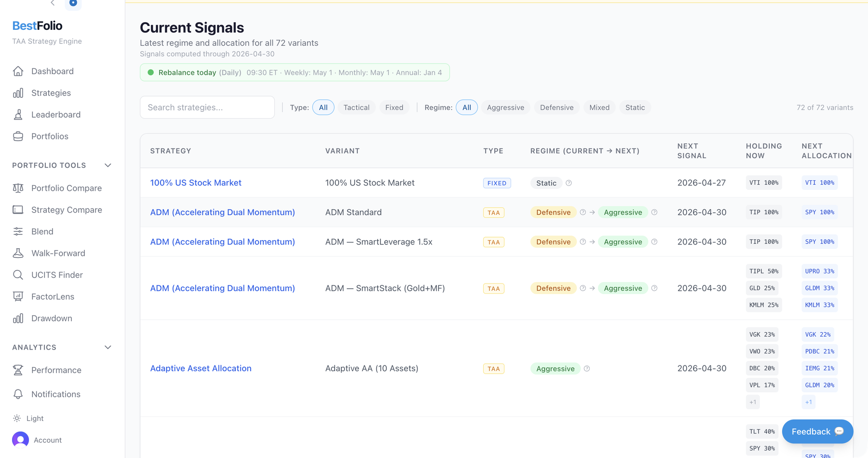Viewport: 868px width, 458px height.
Task: Open the UCITS Finder tool
Action: pos(56,275)
